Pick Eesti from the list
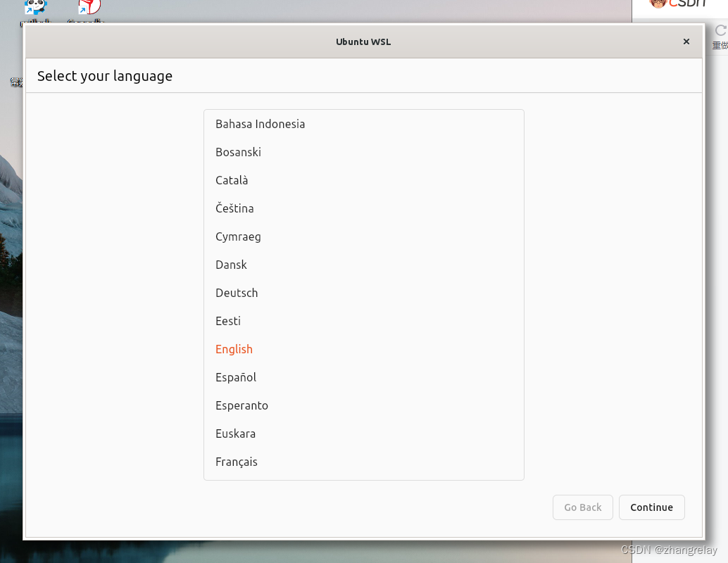This screenshot has height=563, width=728. [363, 321]
